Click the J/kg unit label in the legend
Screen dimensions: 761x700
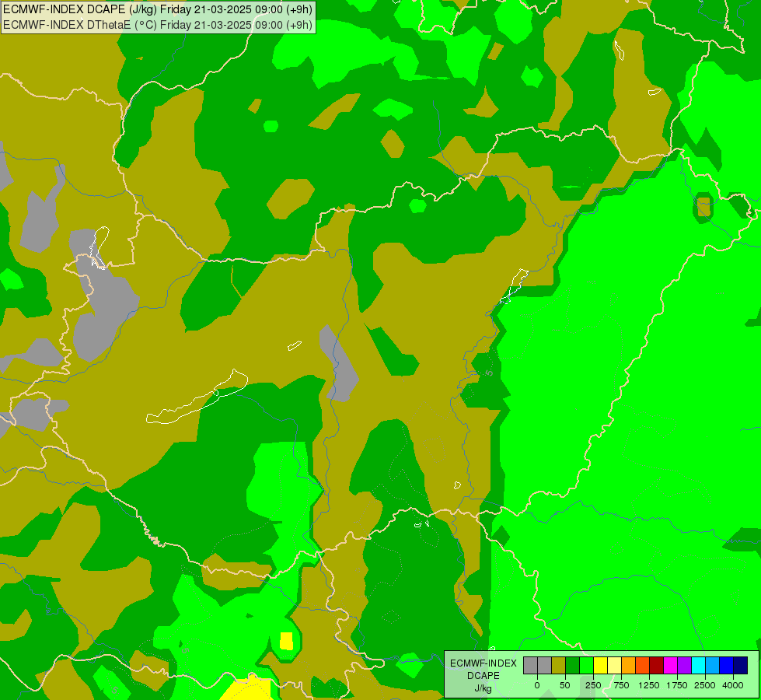pos(483,688)
